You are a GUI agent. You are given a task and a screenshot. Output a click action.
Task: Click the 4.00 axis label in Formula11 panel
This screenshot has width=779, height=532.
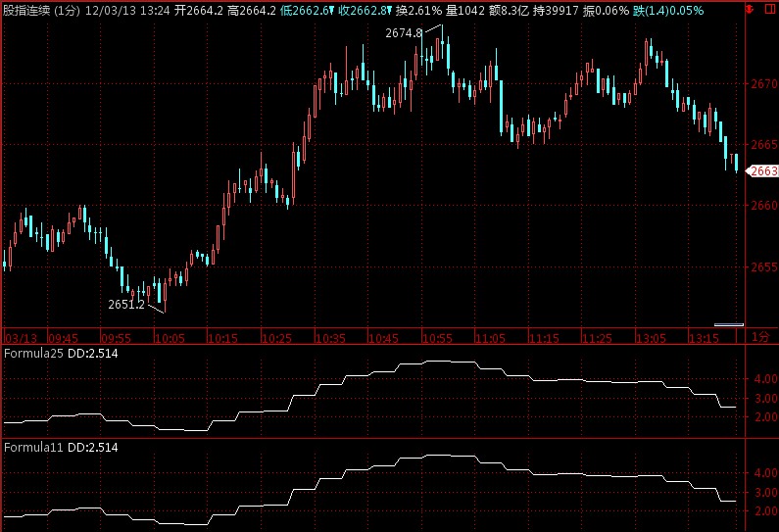765,473
